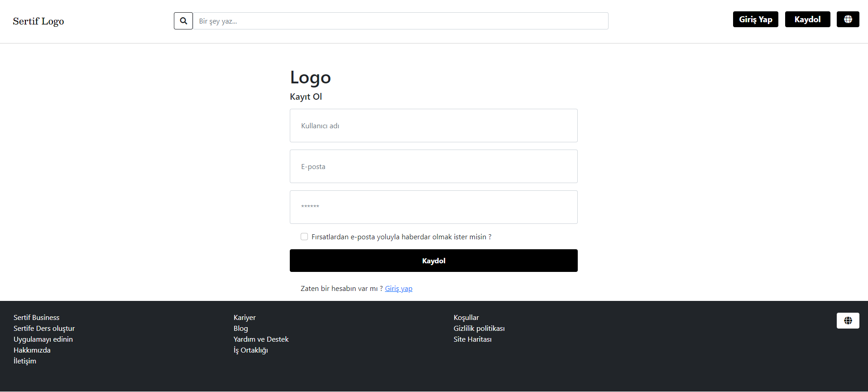Click the search magnifier icon
The image size is (868, 392).
coord(183,20)
